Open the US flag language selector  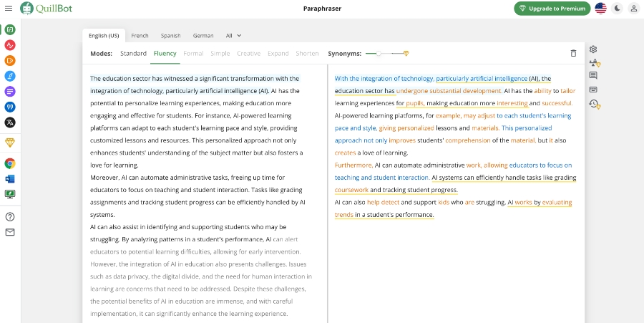[x=600, y=9]
